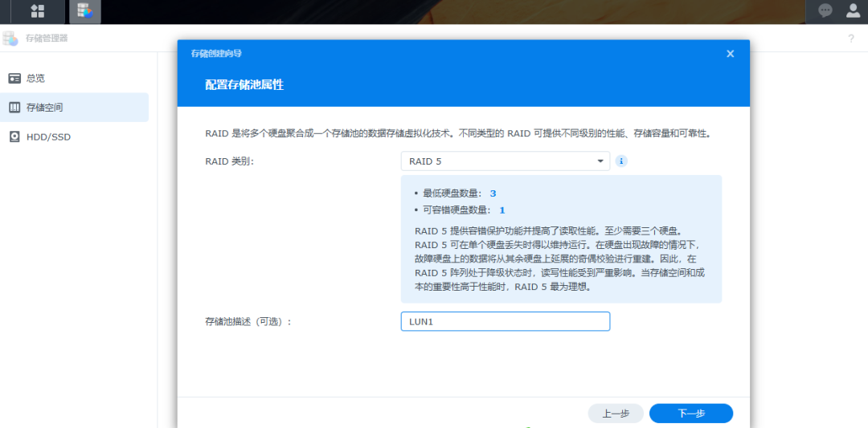Screen dimensions: 868x428
Task: Click the info icon beside RAID dropdown
Action: click(621, 161)
